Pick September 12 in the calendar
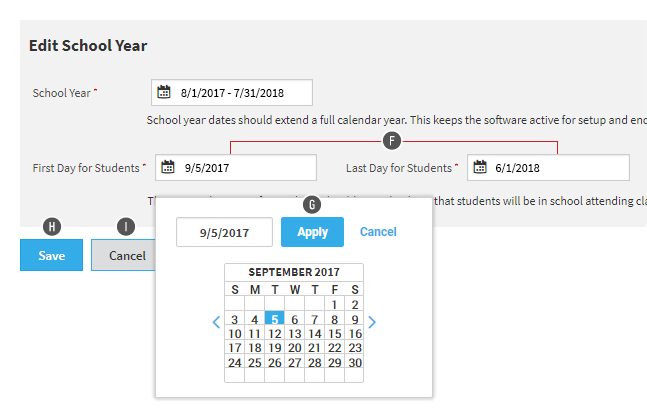 coord(274,334)
